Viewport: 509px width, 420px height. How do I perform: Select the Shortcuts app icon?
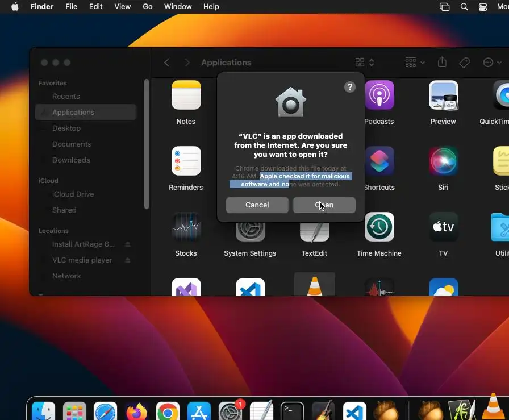pyautogui.click(x=379, y=161)
